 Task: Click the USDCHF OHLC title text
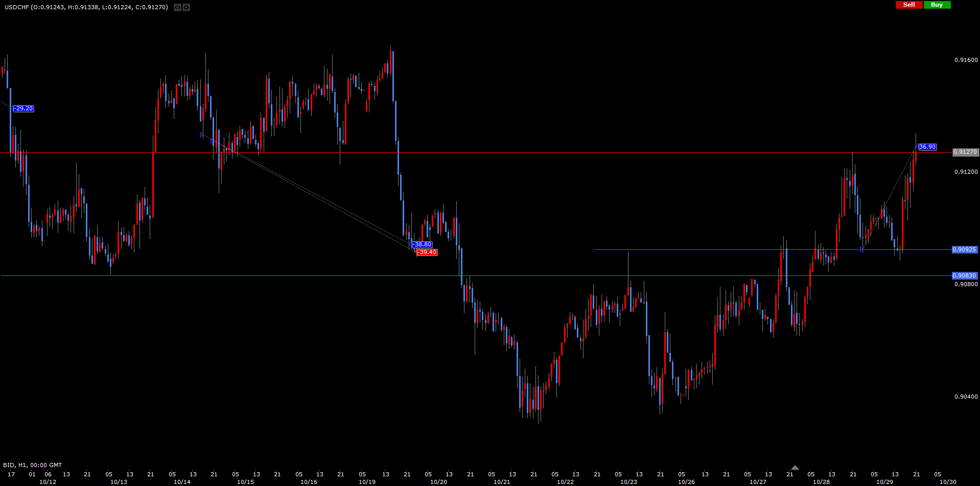click(86, 7)
